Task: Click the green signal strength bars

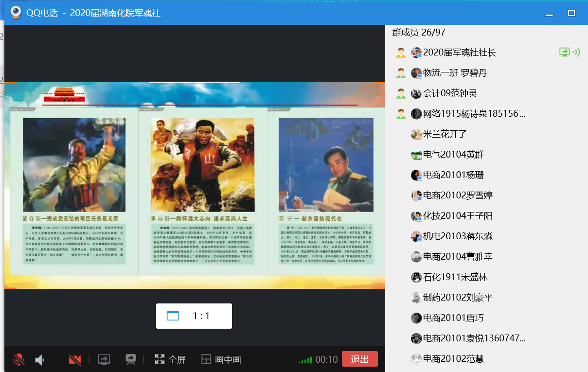Action: pyautogui.click(x=305, y=360)
